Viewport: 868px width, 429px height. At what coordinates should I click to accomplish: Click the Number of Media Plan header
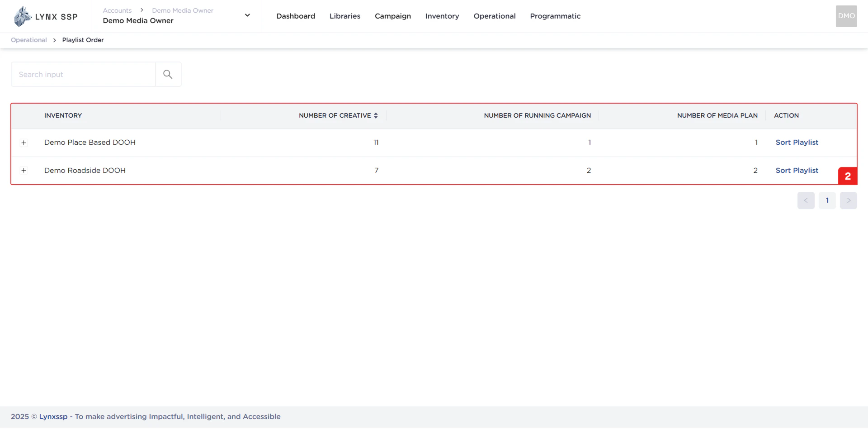click(717, 115)
